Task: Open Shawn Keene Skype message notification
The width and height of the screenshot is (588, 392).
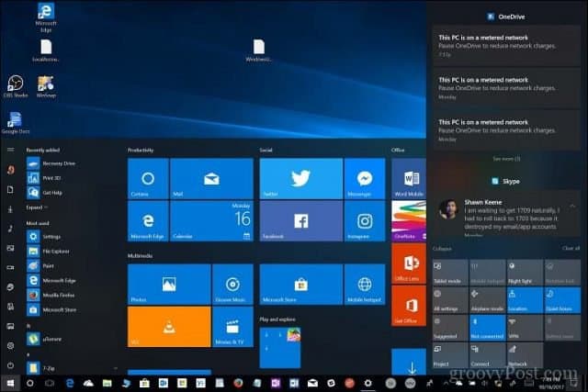Action: 506,215
